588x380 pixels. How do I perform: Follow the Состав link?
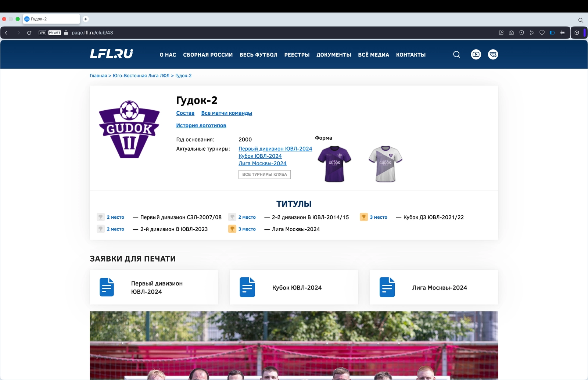pos(185,113)
